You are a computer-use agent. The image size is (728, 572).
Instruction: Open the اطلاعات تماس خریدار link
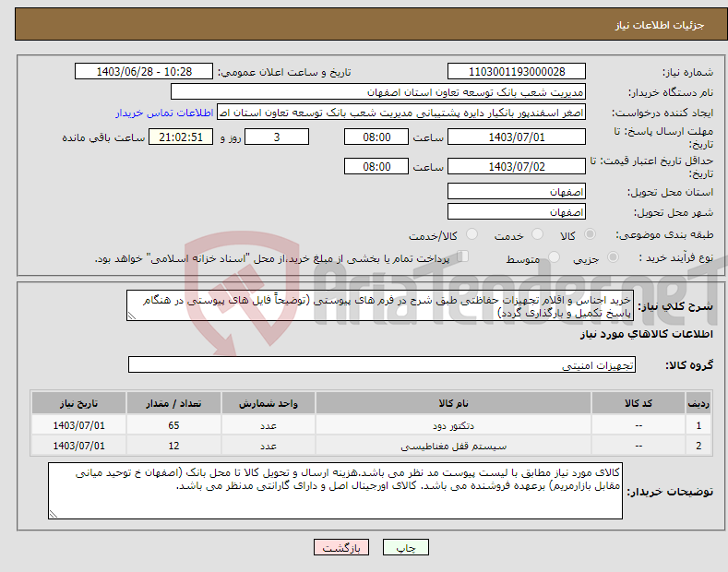pyautogui.click(x=164, y=113)
